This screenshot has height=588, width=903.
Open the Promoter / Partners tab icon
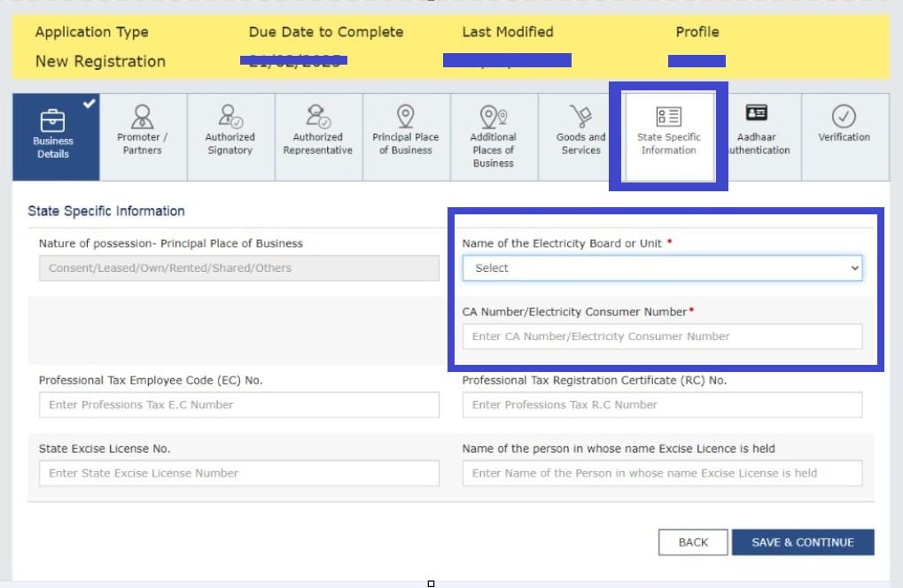143,117
